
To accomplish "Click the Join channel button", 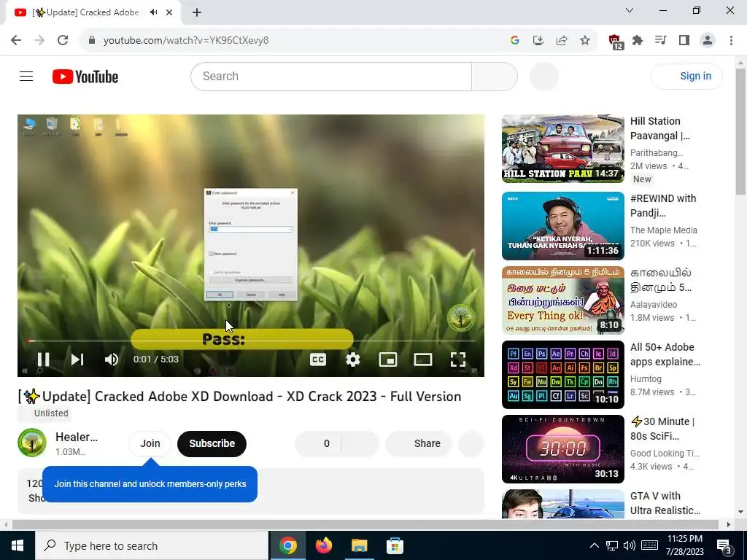I will 150,443.
